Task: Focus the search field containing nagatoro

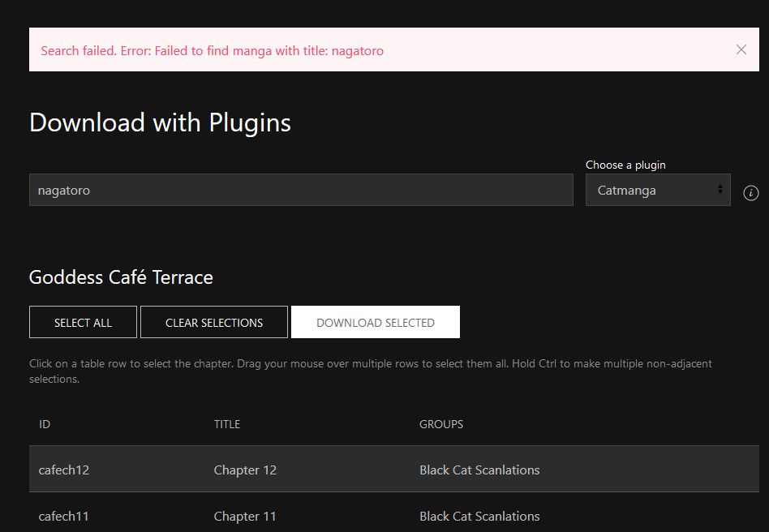Action: [301, 191]
